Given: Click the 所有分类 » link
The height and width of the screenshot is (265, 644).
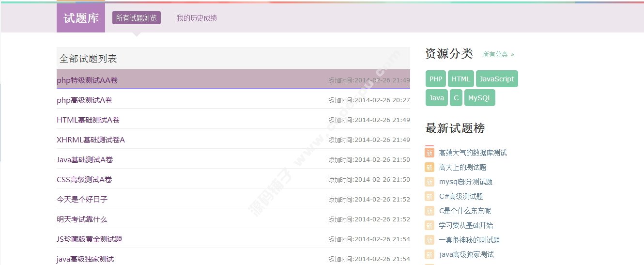Looking at the screenshot, I should click(x=498, y=54).
